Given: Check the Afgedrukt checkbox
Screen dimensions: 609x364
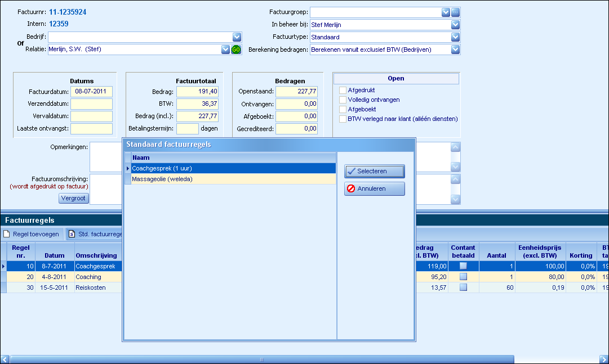Looking at the screenshot, I should (343, 90).
